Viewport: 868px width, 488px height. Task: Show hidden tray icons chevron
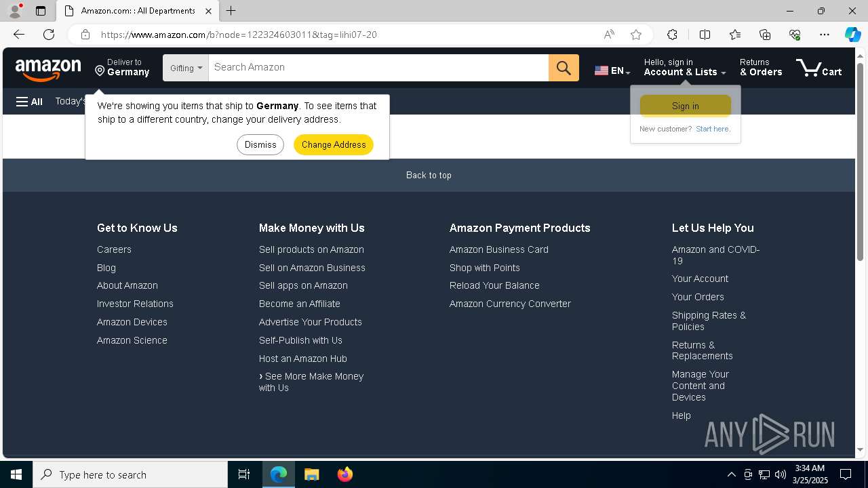pos(731,474)
